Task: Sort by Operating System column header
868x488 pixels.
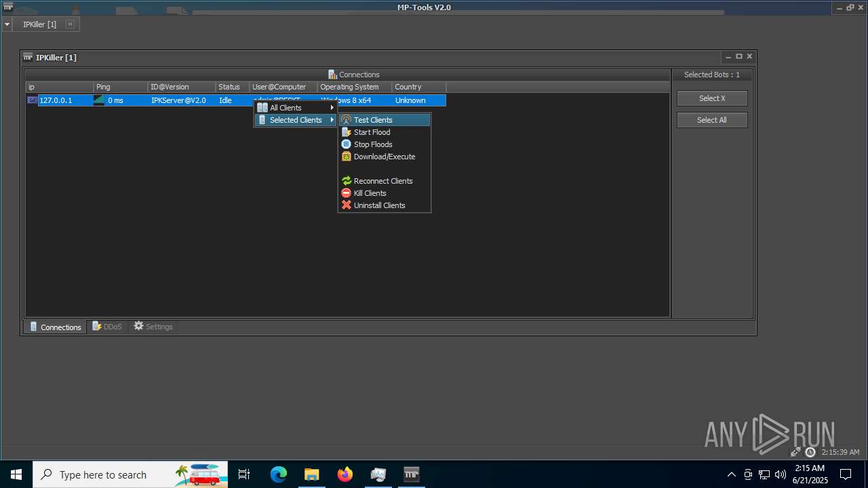Action: [355, 87]
